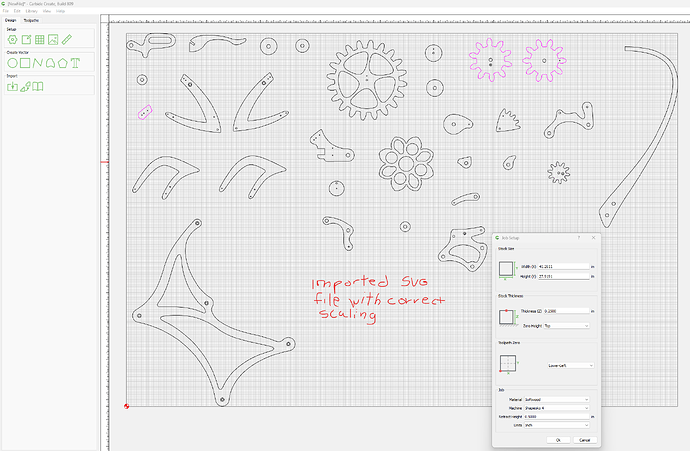Open grid settings icon in Setup
This screenshot has height=451, width=690.
pos(40,40)
